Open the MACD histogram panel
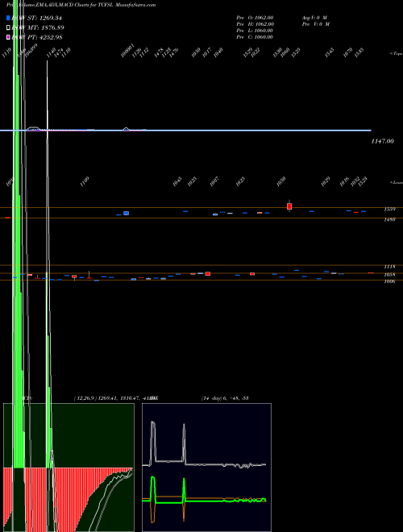 click(x=69, y=468)
